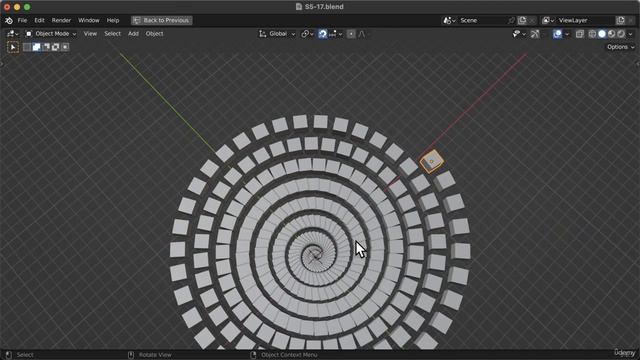
Task: Open the Edit menu
Action: coord(39,20)
